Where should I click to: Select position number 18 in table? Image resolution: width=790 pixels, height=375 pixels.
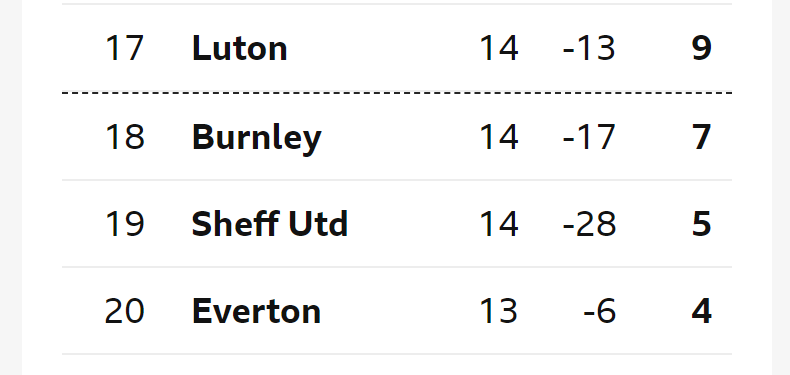click(x=124, y=137)
